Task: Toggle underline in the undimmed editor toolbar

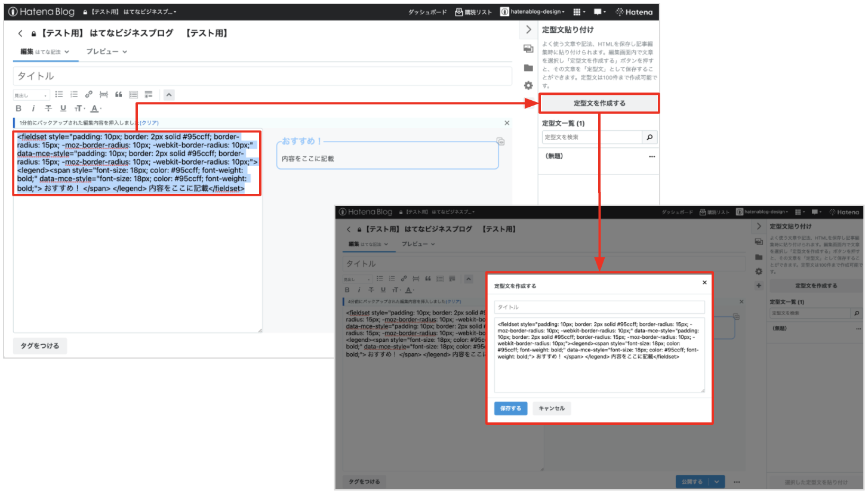Action: coord(63,109)
